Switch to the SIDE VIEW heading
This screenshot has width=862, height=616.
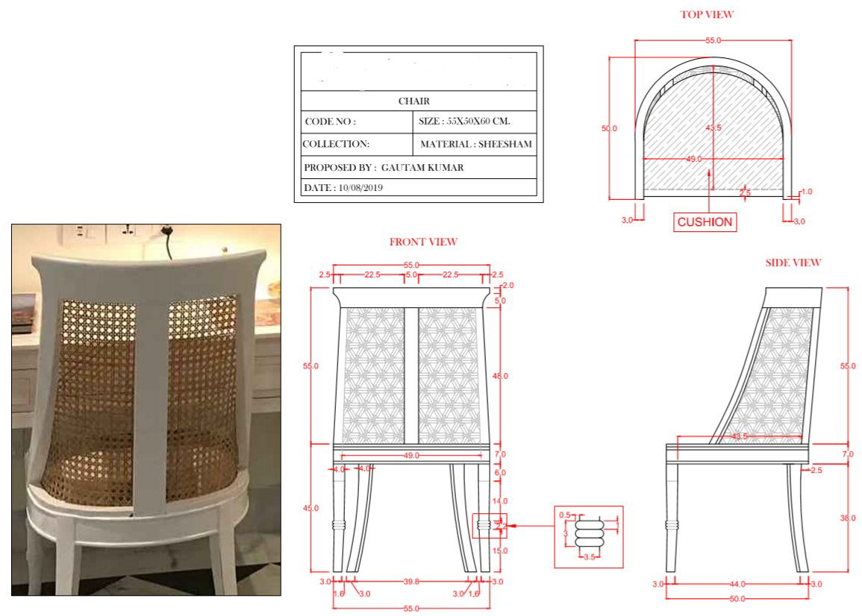[793, 262]
